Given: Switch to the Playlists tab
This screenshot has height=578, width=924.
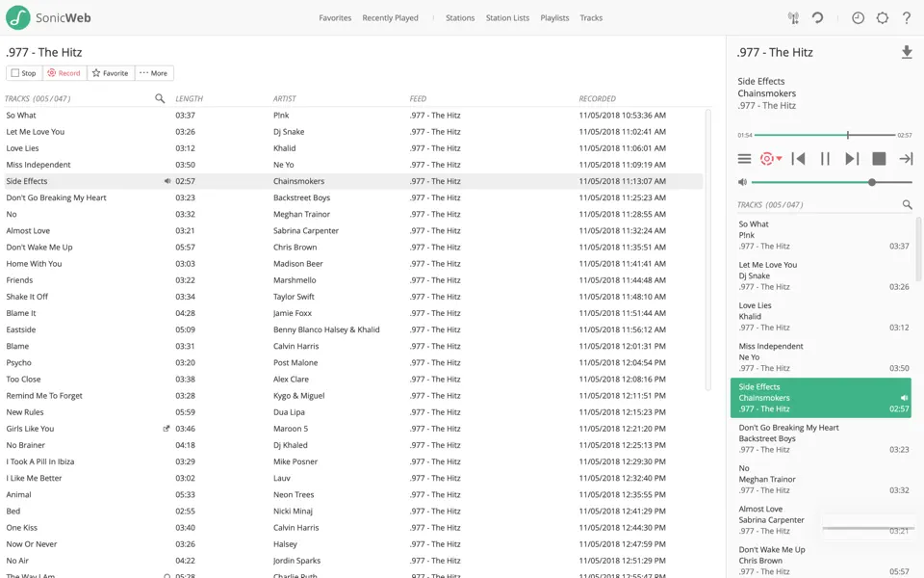Looking at the screenshot, I should tap(554, 17).
